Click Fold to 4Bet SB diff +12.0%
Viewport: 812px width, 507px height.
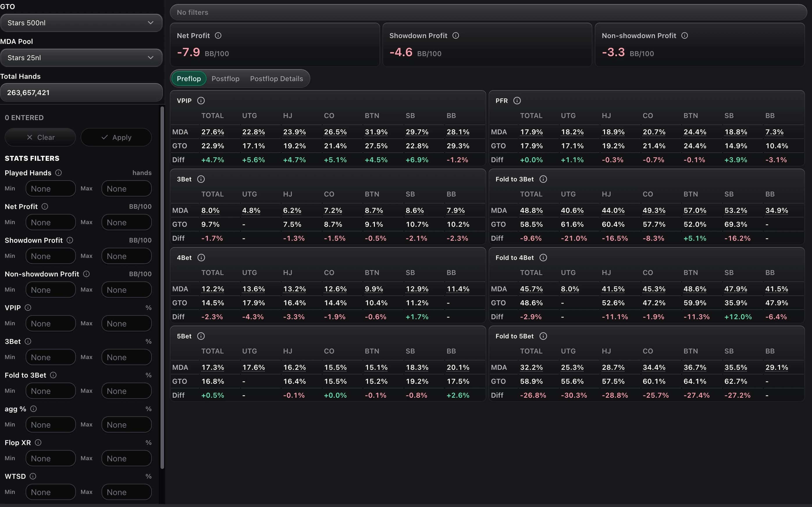738,317
